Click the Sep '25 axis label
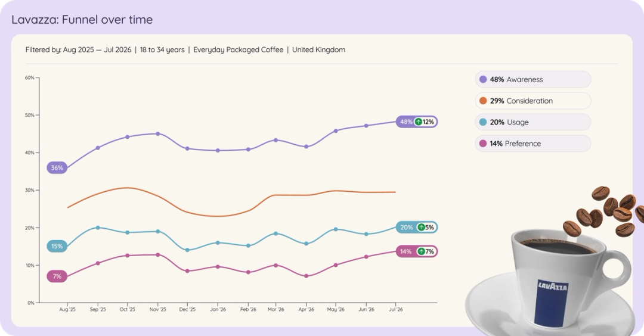 pos(98,310)
